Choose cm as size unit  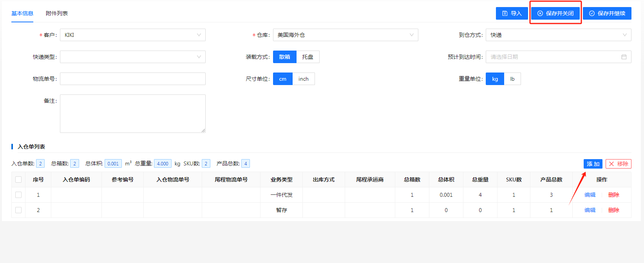(283, 79)
